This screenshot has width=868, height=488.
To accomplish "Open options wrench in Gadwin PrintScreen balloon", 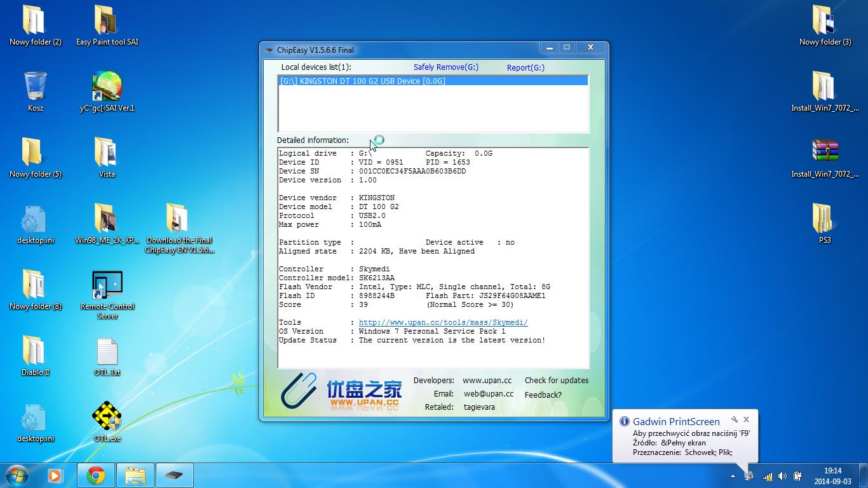I will [x=735, y=419].
